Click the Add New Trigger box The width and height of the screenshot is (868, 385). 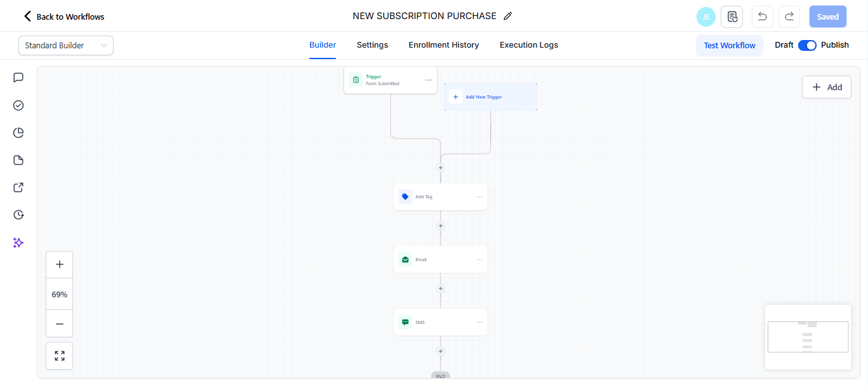pos(490,97)
